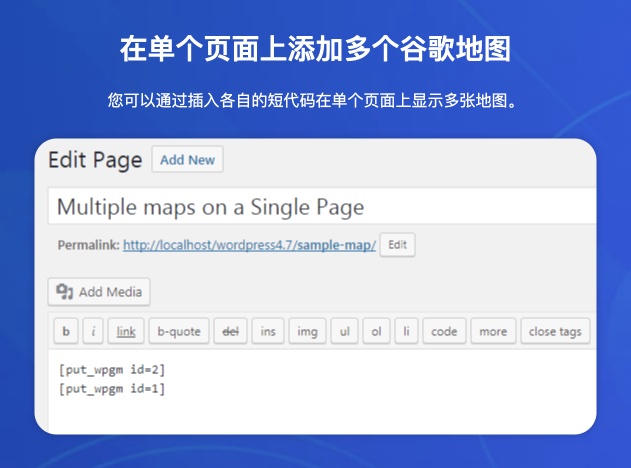Click the Edit permalink button

397,245
